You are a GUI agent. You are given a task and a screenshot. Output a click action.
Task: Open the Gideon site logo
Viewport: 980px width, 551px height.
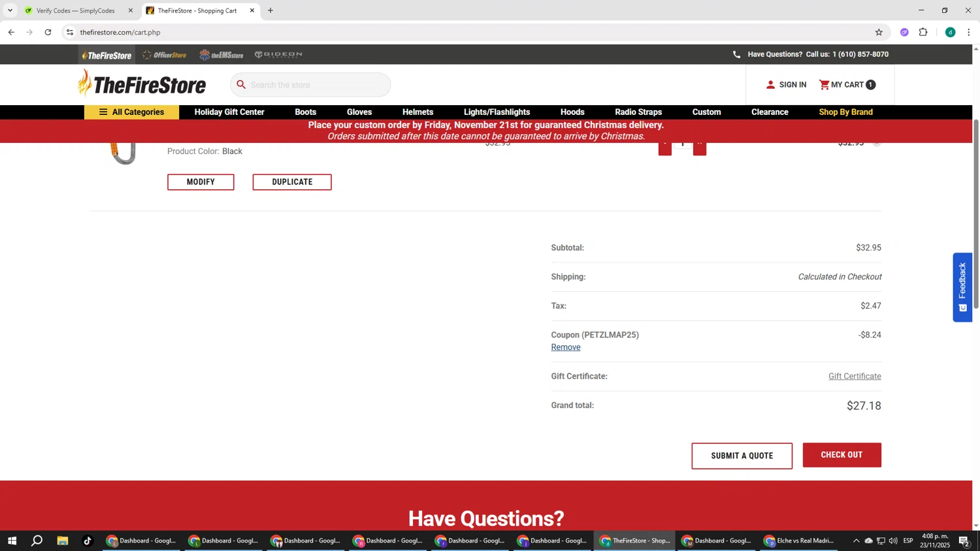278,54
